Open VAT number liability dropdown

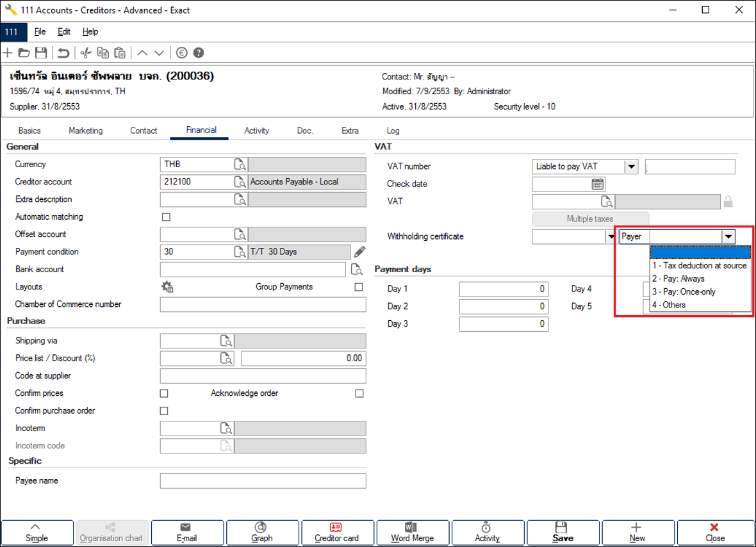[631, 167]
